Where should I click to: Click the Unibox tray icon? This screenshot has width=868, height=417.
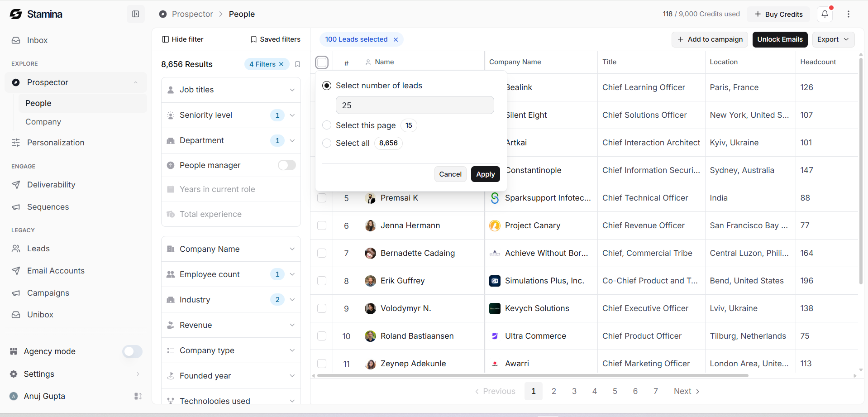16,315
